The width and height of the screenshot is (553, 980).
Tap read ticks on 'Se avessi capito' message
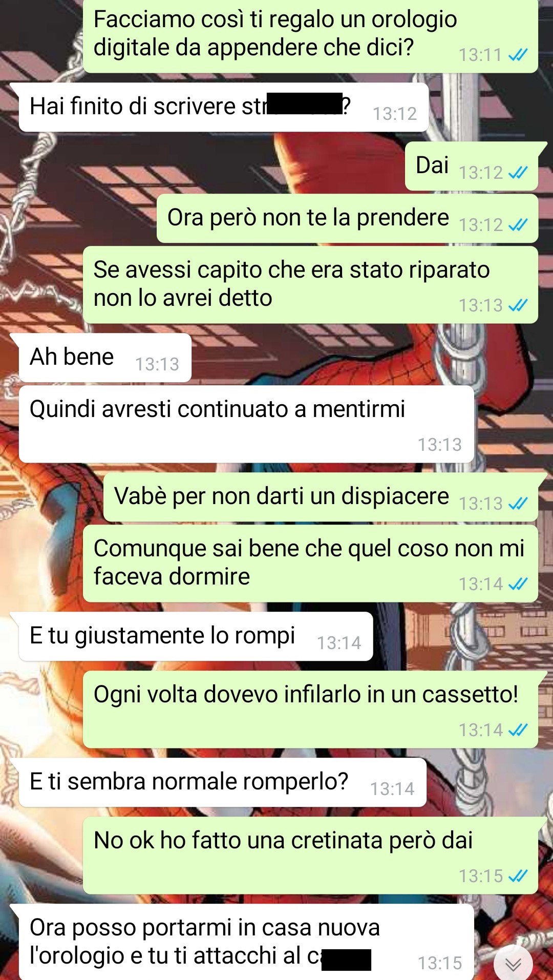(x=518, y=305)
